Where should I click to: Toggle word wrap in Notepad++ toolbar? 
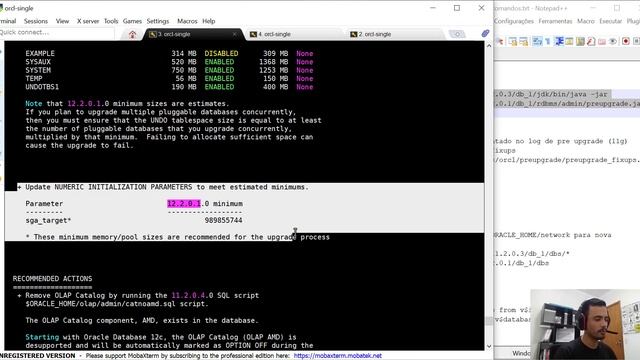coord(537,41)
